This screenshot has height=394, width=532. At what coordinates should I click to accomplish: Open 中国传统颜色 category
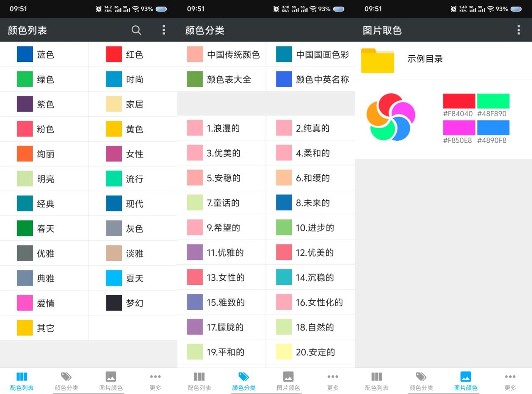pos(224,54)
